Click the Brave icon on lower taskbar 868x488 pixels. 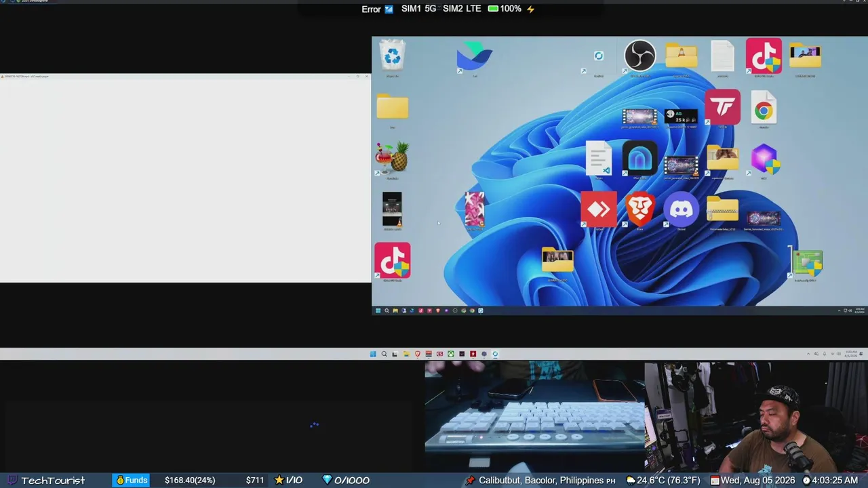pos(417,354)
